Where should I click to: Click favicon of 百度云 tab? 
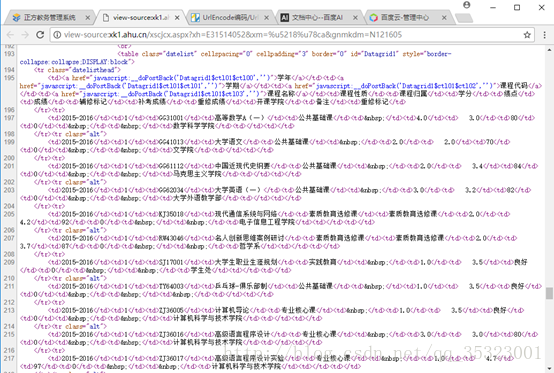click(373, 18)
